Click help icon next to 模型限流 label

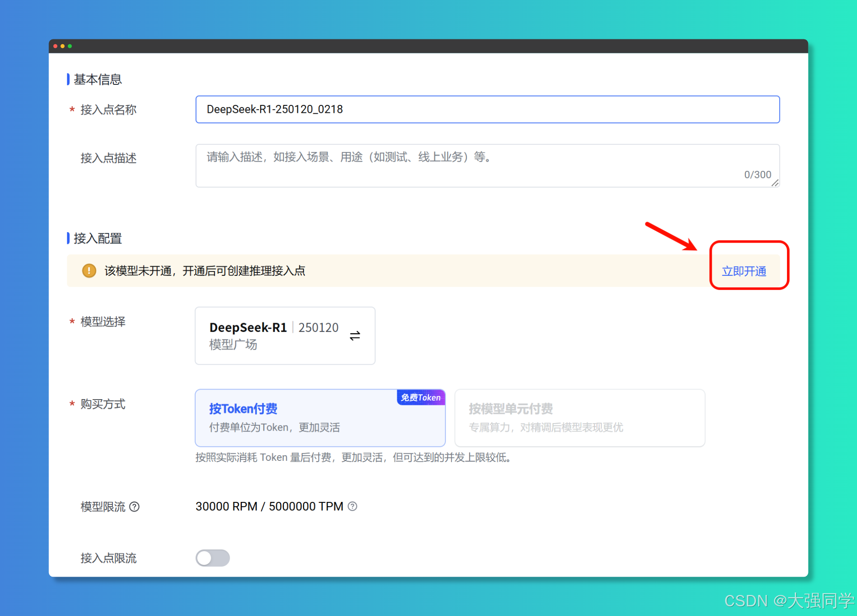click(135, 507)
